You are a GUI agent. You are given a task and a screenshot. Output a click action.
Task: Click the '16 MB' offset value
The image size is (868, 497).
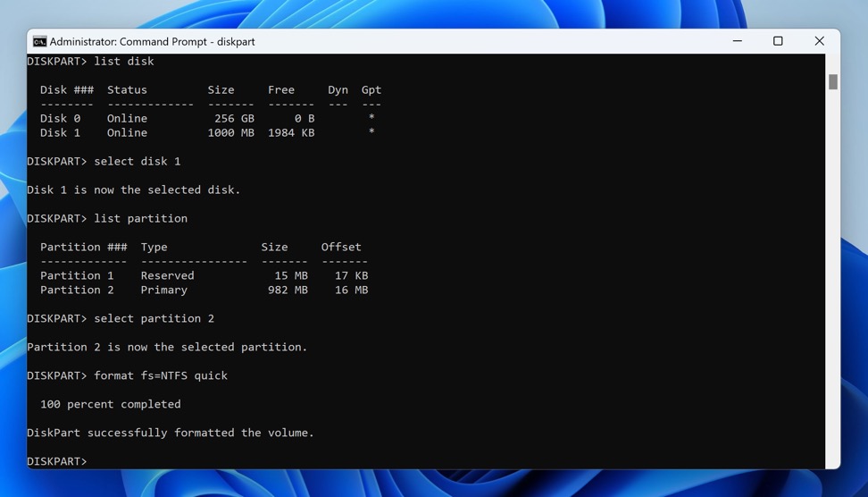352,291
